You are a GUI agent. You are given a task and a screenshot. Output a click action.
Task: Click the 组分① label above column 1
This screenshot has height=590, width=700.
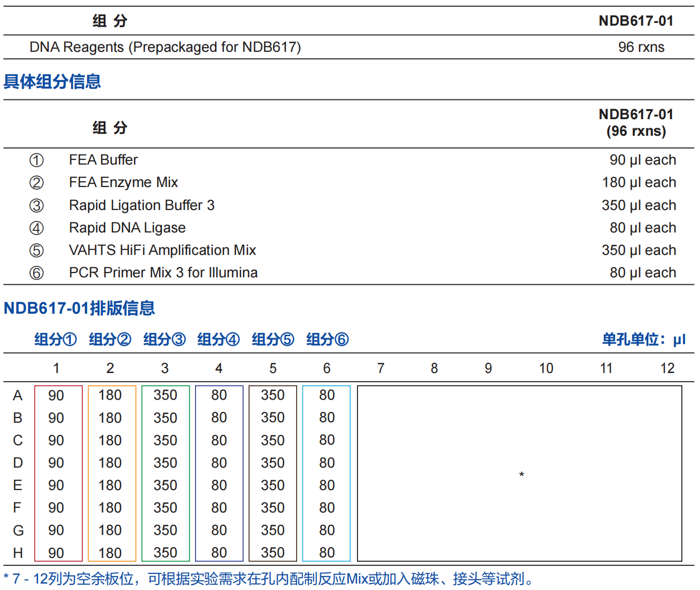click(x=55, y=339)
